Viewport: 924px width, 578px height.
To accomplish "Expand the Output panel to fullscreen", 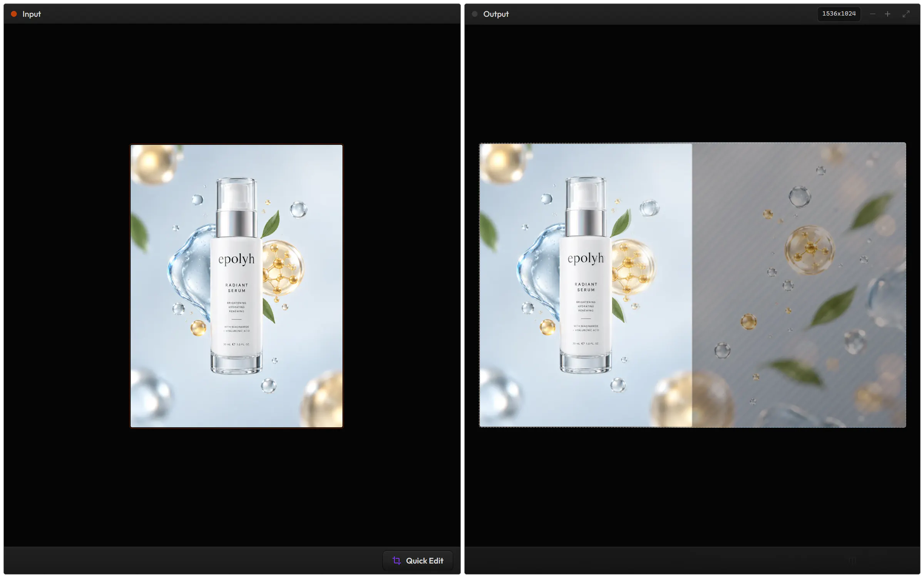I will [x=906, y=14].
